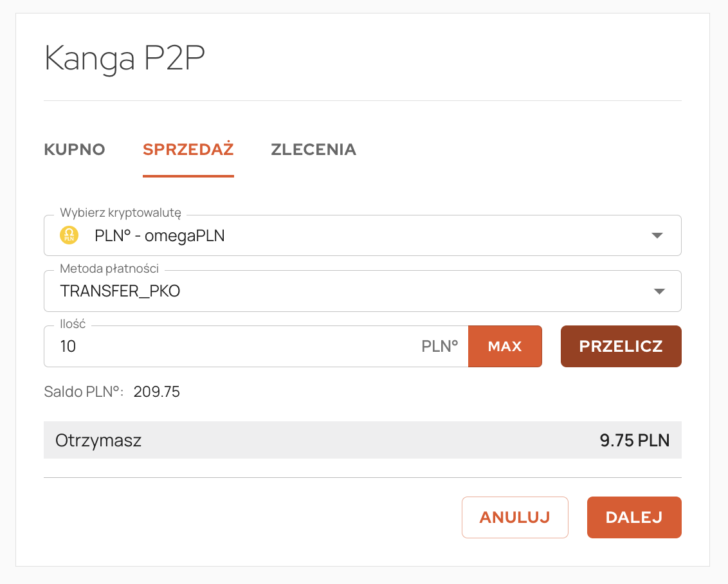Cancel with the ANULUJ button
Image resolution: width=728 pixels, height=584 pixels.
(514, 517)
